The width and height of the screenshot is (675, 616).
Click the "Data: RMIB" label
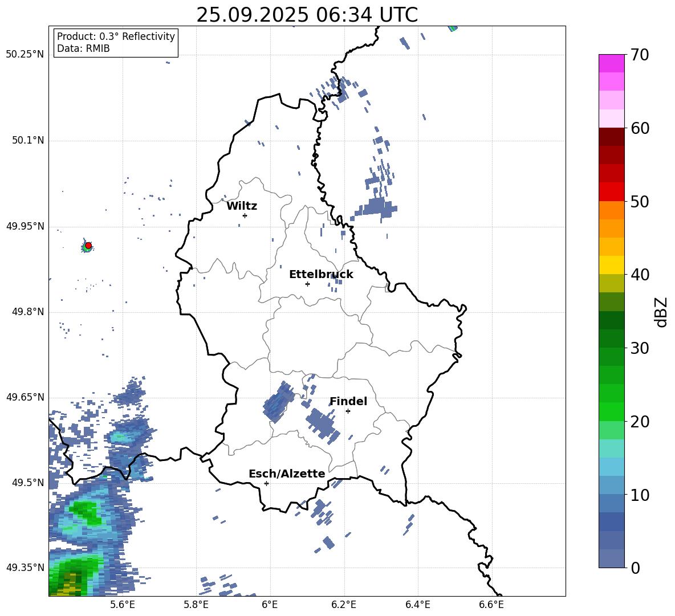pos(83,48)
